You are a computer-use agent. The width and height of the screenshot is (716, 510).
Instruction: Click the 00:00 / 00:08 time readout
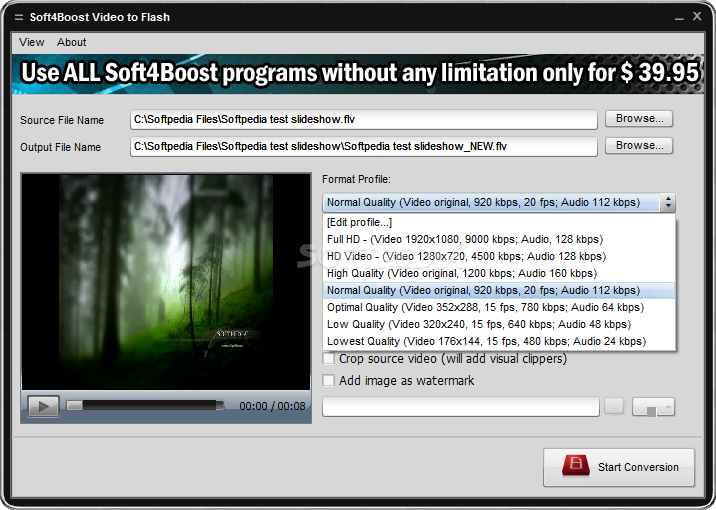tap(272, 406)
